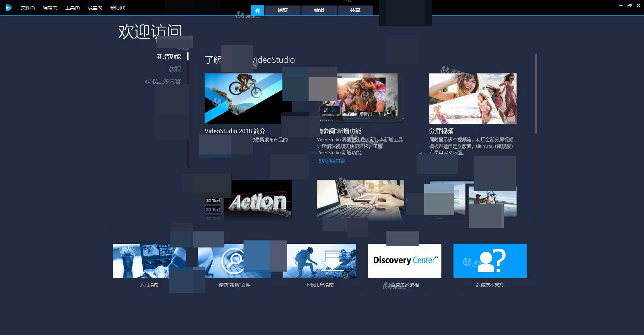Open the 获得技术支持 question mark tile
The image size is (644, 335).
coord(490,261)
